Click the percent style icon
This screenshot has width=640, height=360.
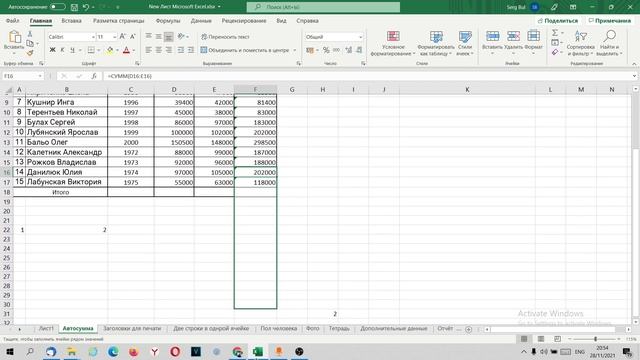pos(326,50)
